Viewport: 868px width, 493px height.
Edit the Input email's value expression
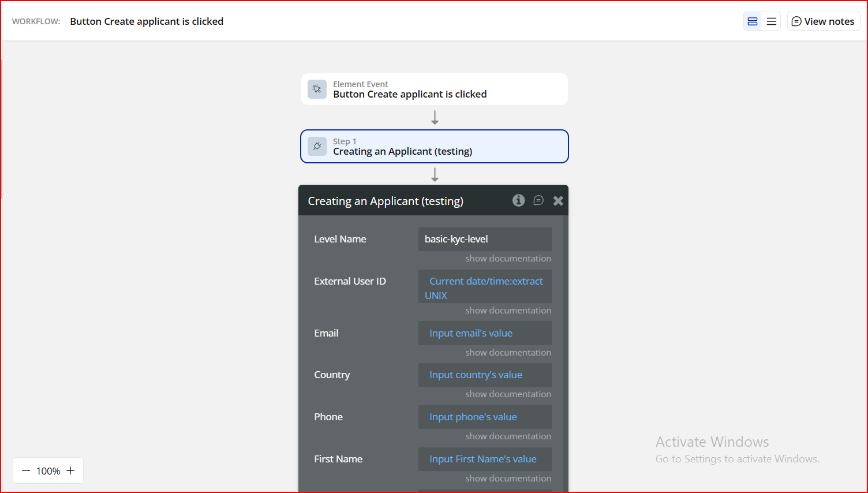tap(471, 333)
